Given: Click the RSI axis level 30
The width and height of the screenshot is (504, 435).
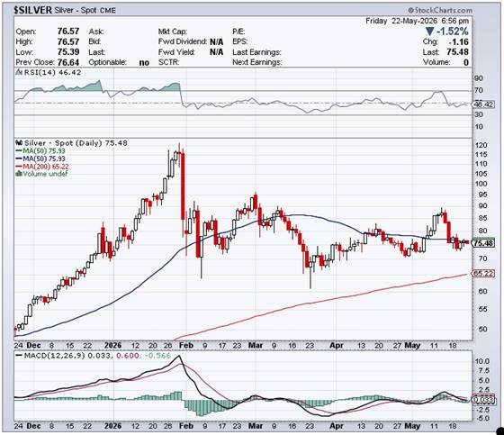Looking at the screenshot, I should [479, 114].
